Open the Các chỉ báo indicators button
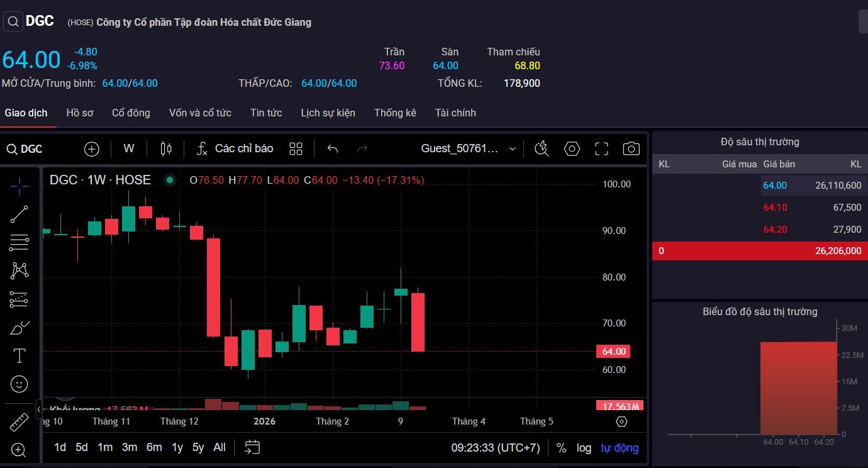Image resolution: width=868 pixels, height=468 pixels. click(x=235, y=149)
